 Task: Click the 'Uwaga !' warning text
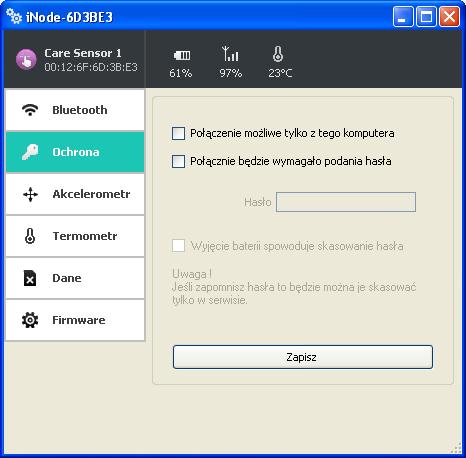pos(192,274)
